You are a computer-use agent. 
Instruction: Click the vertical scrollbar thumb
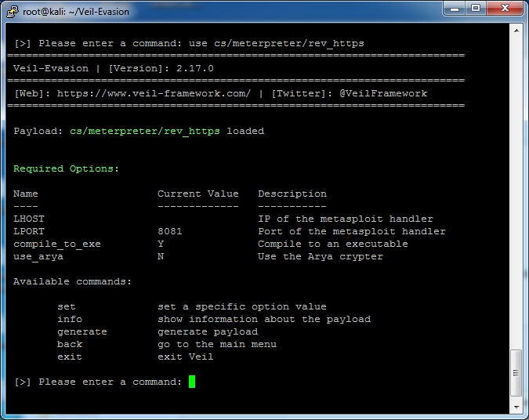[x=516, y=373]
